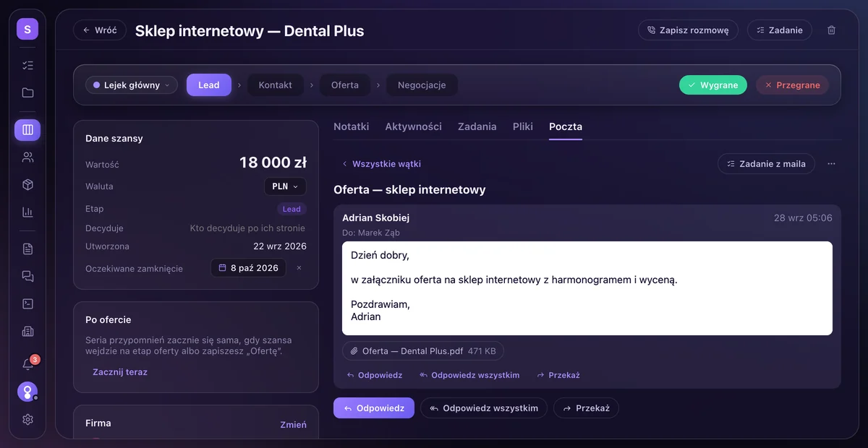Image resolution: width=868 pixels, height=448 pixels.
Task: Click the 28 wrz 05:06 timestamp
Action: pyautogui.click(x=803, y=217)
